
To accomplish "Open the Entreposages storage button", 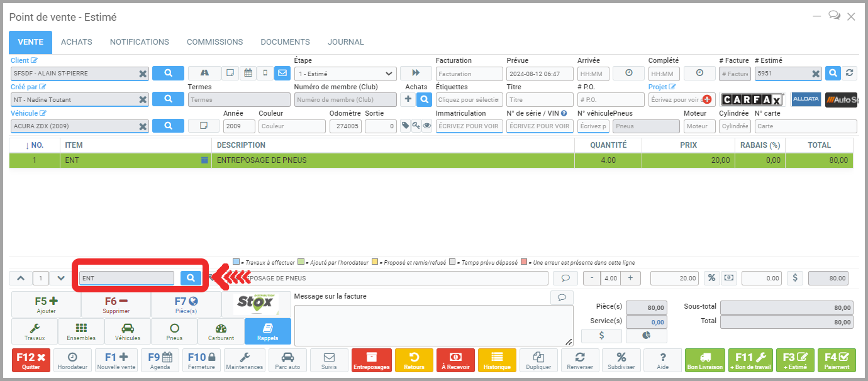I will (371, 360).
